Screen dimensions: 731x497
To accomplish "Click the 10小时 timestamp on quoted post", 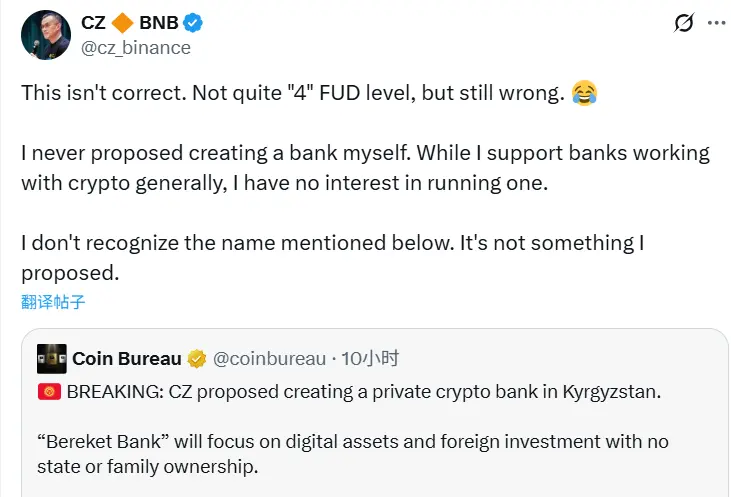I will pyautogui.click(x=371, y=358).
